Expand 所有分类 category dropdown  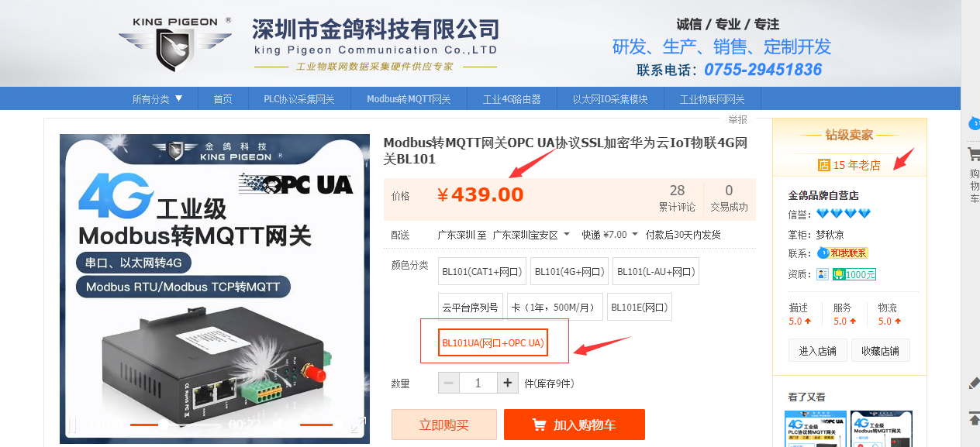pyautogui.click(x=157, y=98)
